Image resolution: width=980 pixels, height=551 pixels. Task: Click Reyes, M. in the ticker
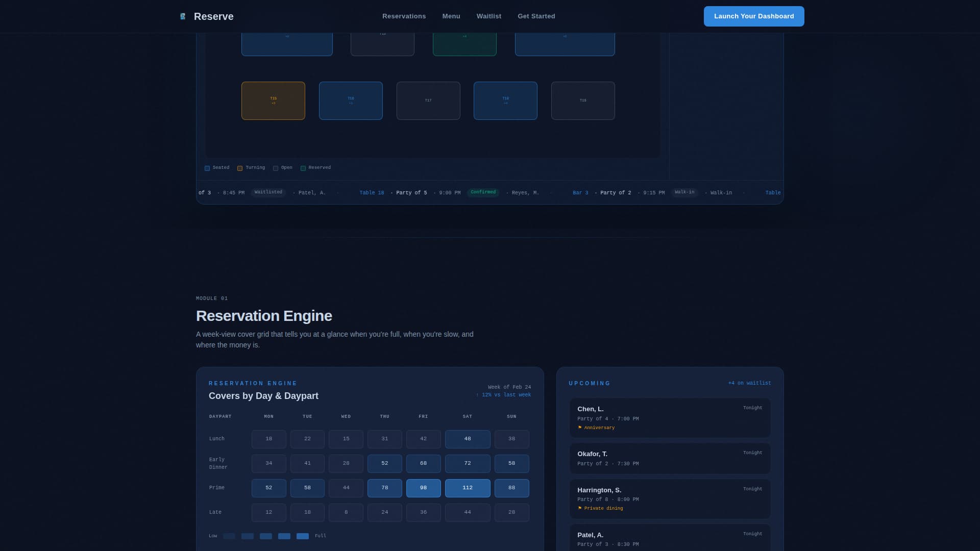click(525, 193)
